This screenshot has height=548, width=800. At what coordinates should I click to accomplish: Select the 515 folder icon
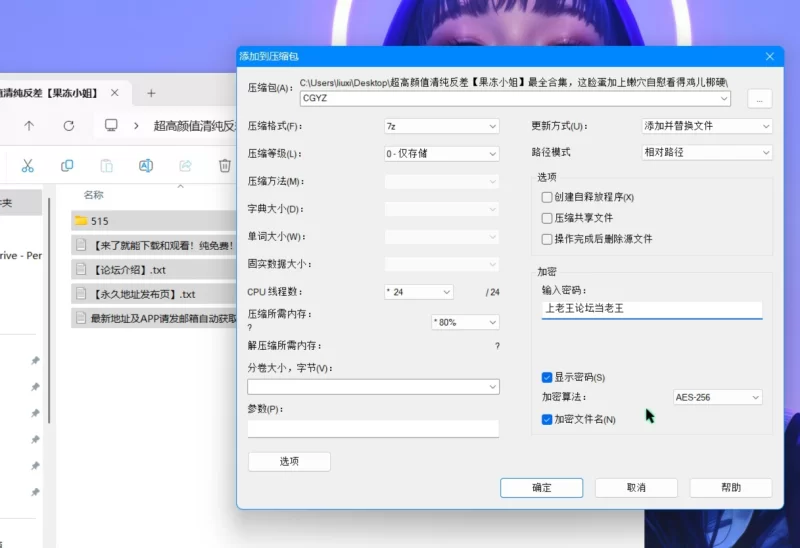pyautogui.click(x=81, y=220)
